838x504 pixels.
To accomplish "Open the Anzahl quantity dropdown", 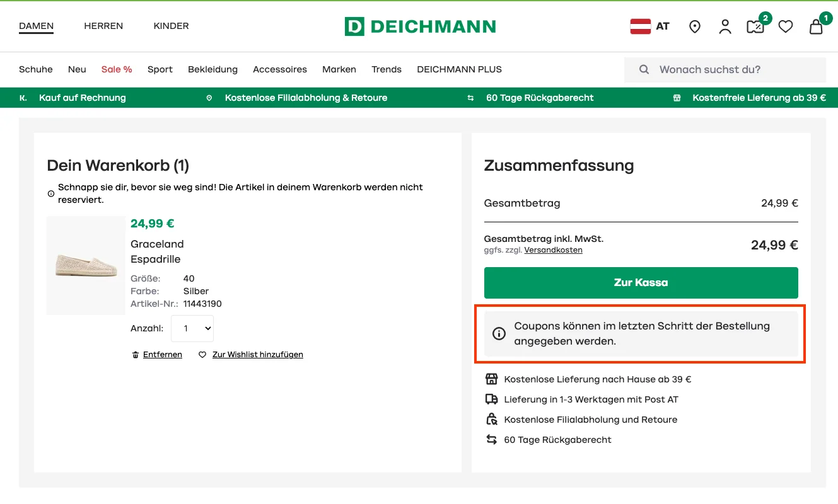I will click(192, 329).
